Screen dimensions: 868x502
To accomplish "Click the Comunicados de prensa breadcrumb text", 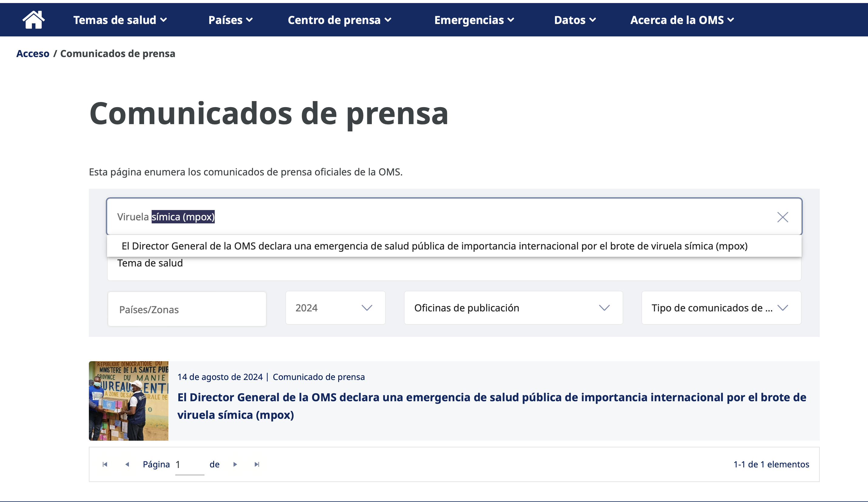I will [x=117, y=53].
